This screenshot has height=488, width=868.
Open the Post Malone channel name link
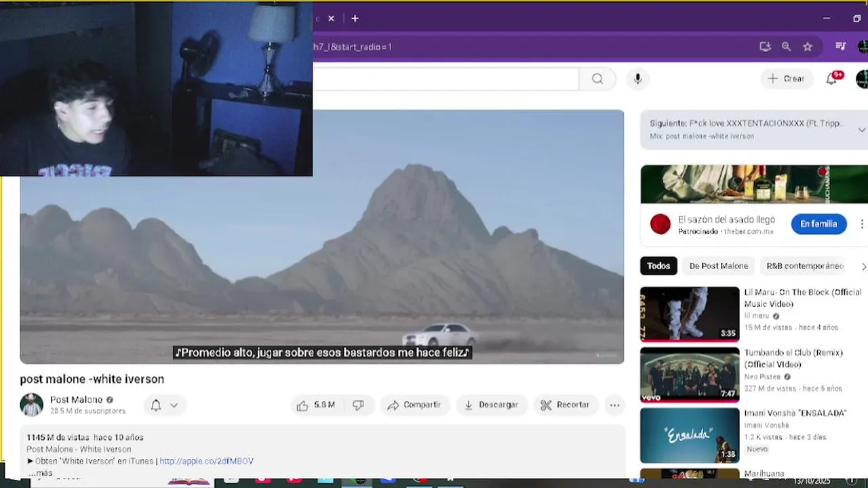pyautogui.click(x=76, y=400)
